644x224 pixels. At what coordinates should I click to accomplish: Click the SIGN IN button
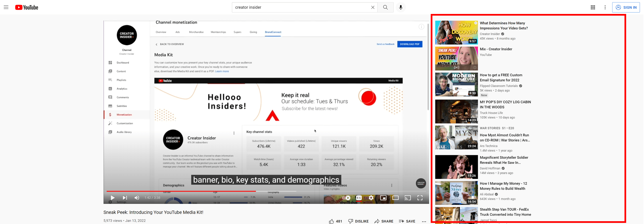(x=626, y=7)
